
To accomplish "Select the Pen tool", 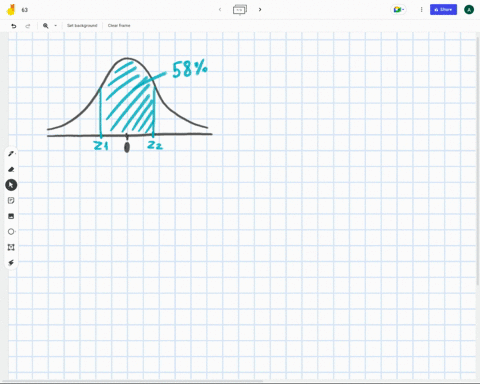I will click(x=11, y=154).
